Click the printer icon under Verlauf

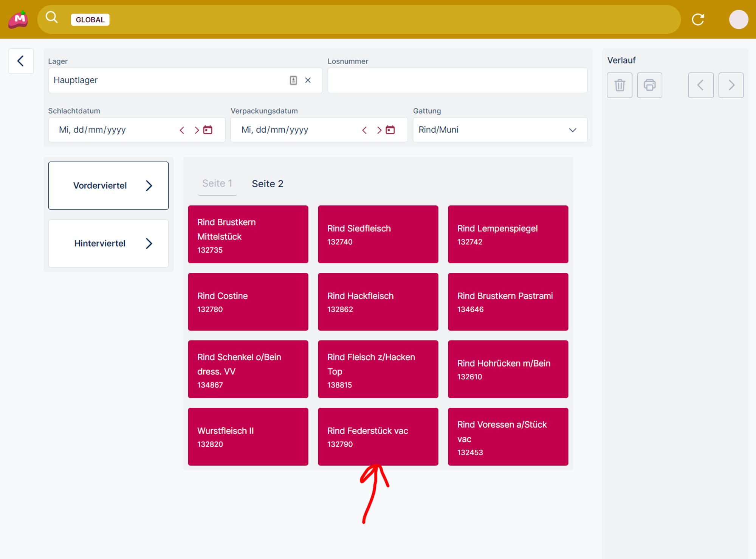pyautogui.click(x=649, y=85)
